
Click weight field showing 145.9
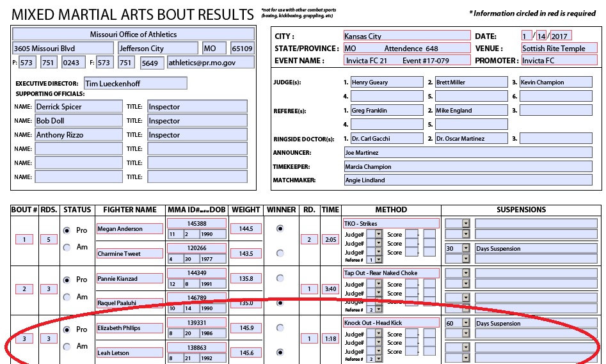click(246, 328)
